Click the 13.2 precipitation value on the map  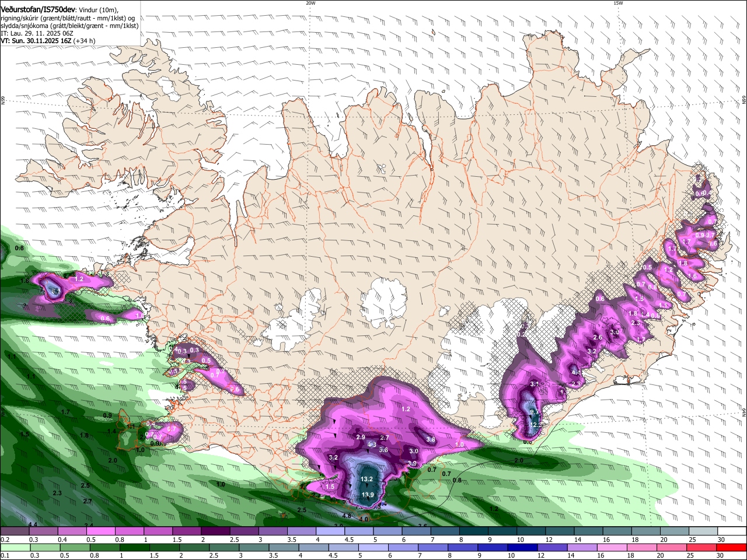pyautogui.click(x=366, y=479)
